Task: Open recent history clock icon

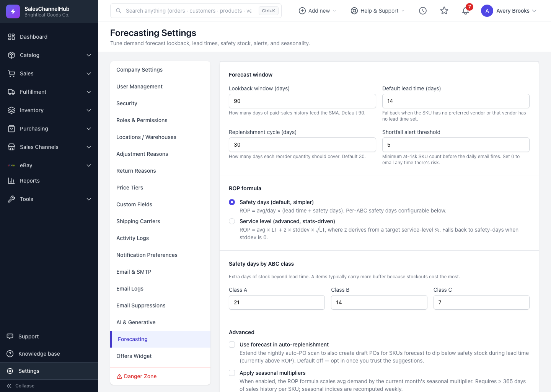Action: click(x=423, y=11)
